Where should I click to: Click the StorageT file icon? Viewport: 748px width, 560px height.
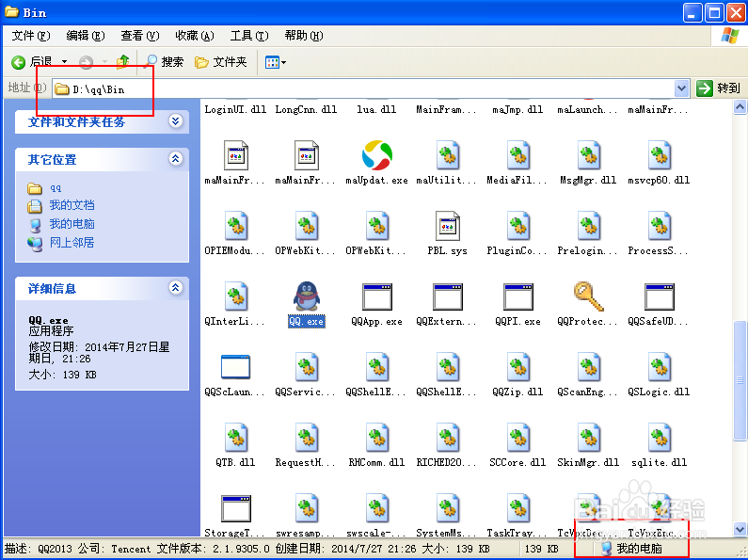[x=235, y=508]
